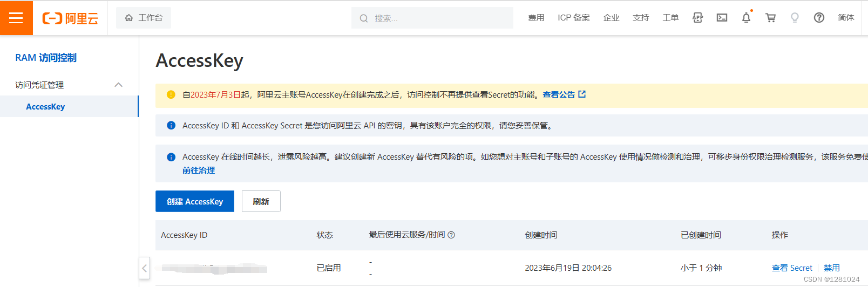Click the search magnifier icon
Image resolution: width=868 pixels, height=287 pixels.
(364, 18)
